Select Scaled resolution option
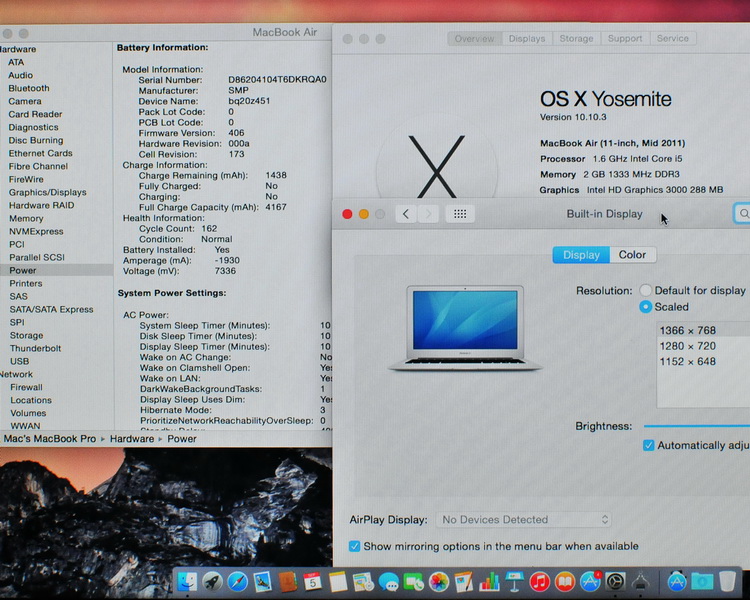The image size is (750, 600). coord(646,307)
